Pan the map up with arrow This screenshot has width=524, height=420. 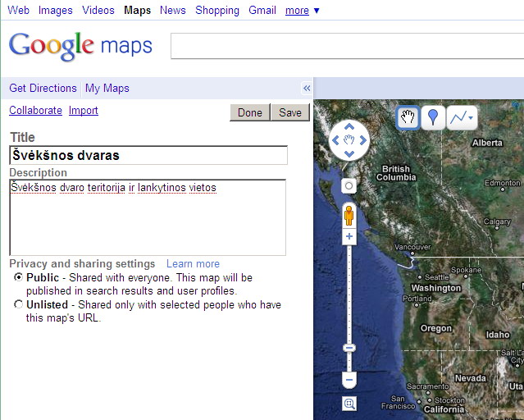(x=349, y=127)
